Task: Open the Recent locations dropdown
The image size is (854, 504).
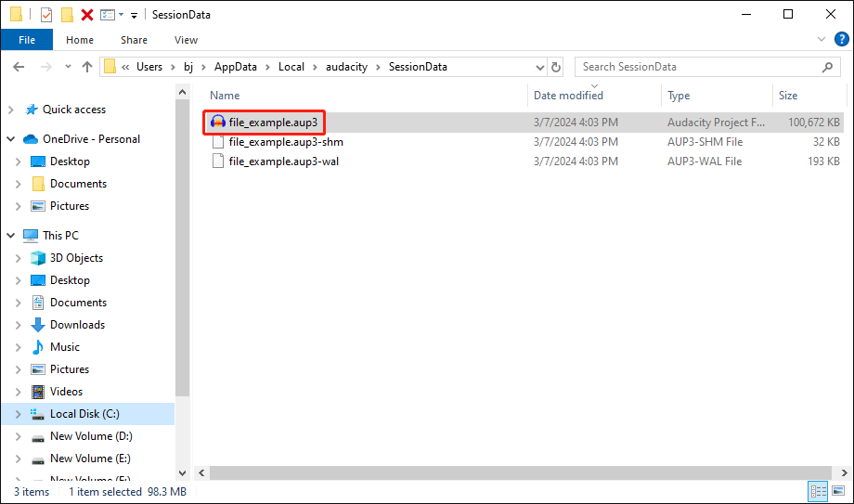Action: coord(68,67)
